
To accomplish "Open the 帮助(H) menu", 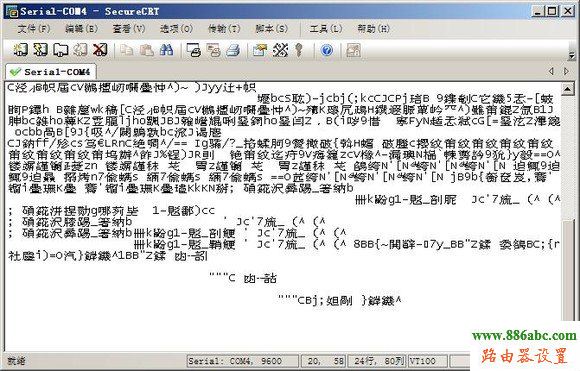I will (373, 29).
